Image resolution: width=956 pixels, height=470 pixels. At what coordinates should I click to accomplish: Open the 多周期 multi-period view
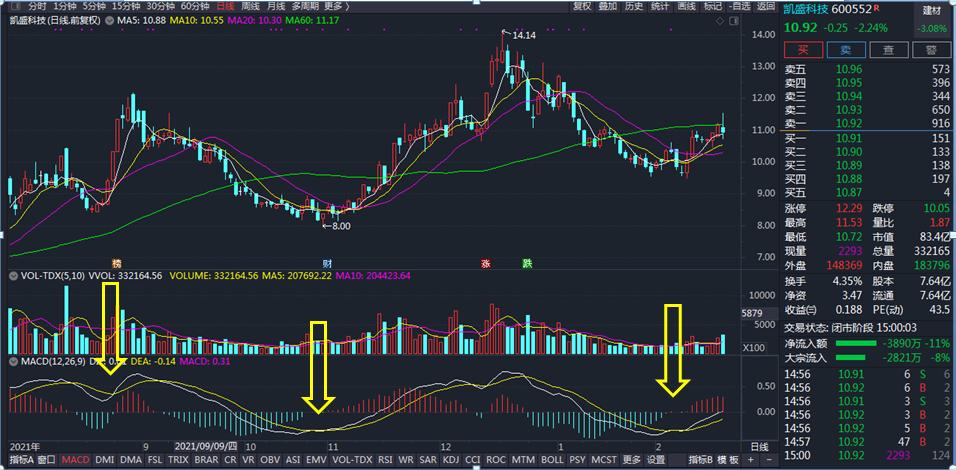pos(305,6)
